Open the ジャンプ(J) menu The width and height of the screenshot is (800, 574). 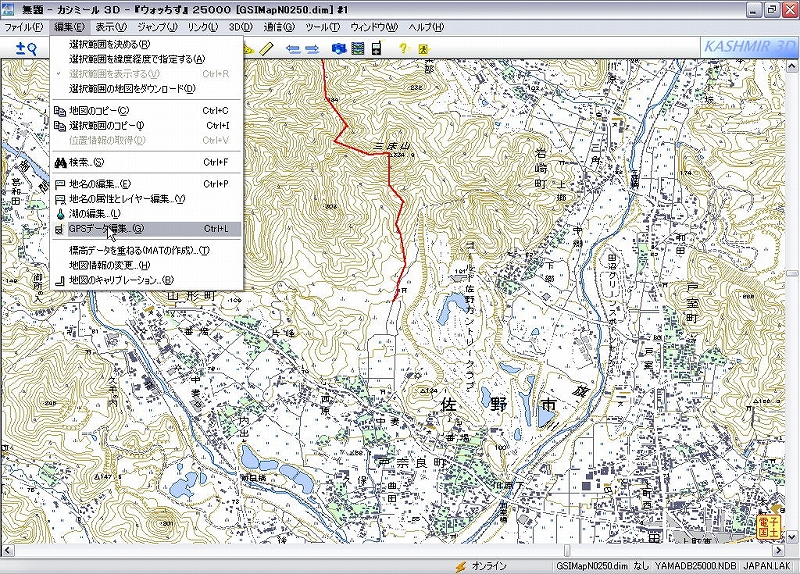pos(157,27)
